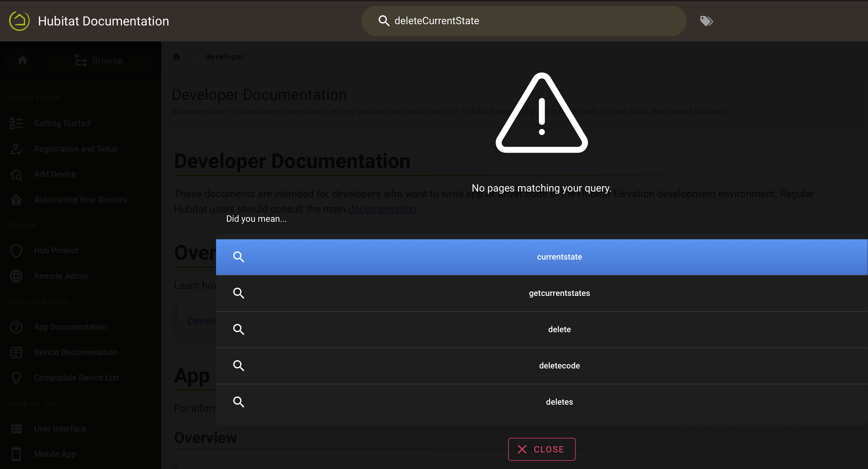Open Compatible Device List entry

click(x=76, y=378)
